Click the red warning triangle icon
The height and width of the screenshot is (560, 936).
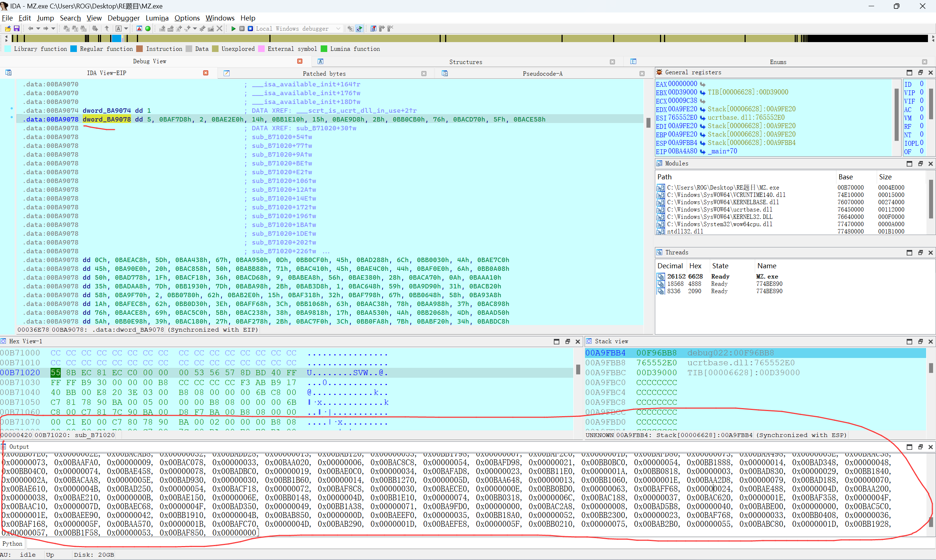click(139, 29)
